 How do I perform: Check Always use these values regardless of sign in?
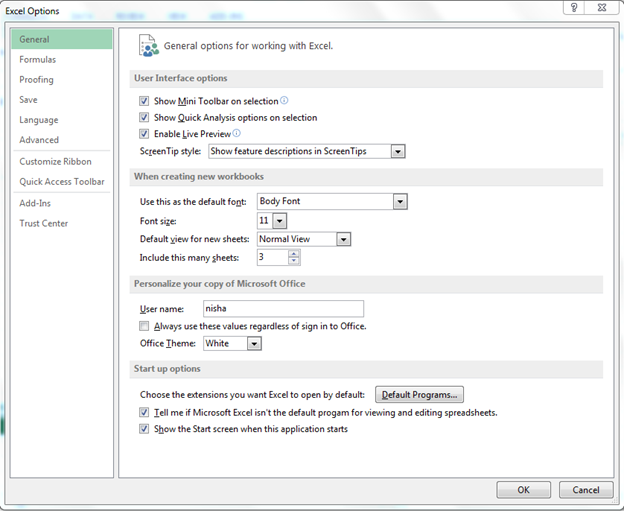coord(144,326)
